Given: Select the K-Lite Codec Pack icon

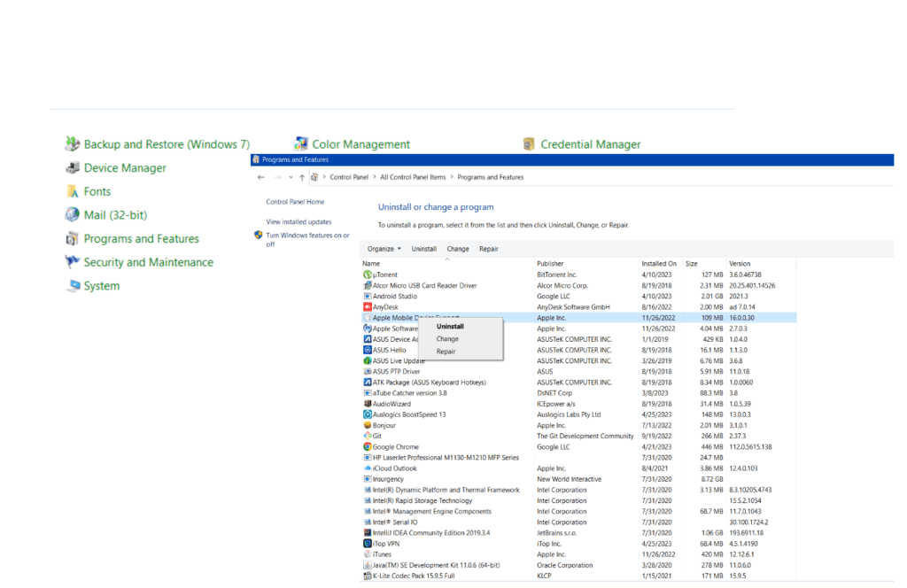Looking at the screenshot, I should pos(369,576).
